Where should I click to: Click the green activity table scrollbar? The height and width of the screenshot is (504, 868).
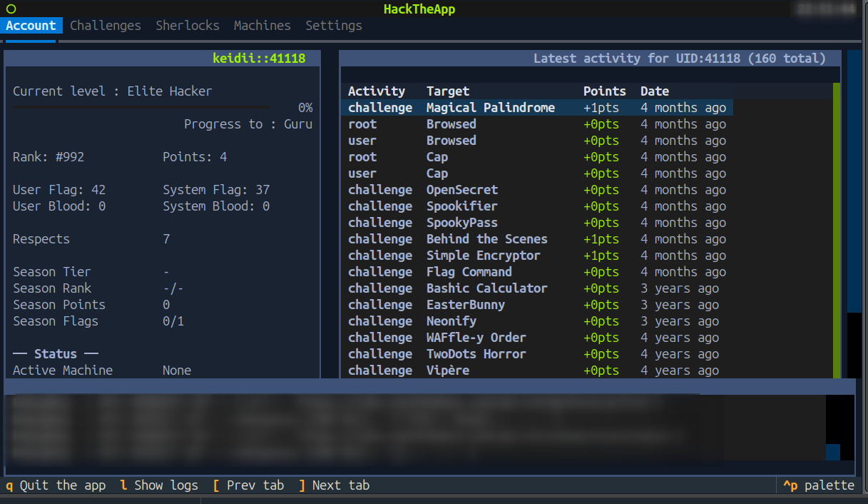pos(837,230)
